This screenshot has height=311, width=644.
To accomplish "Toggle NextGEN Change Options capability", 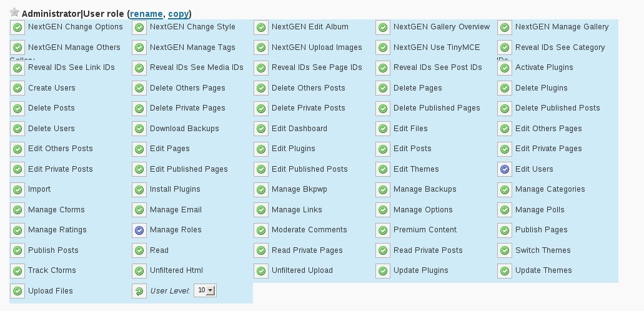I will click(17, 27).
